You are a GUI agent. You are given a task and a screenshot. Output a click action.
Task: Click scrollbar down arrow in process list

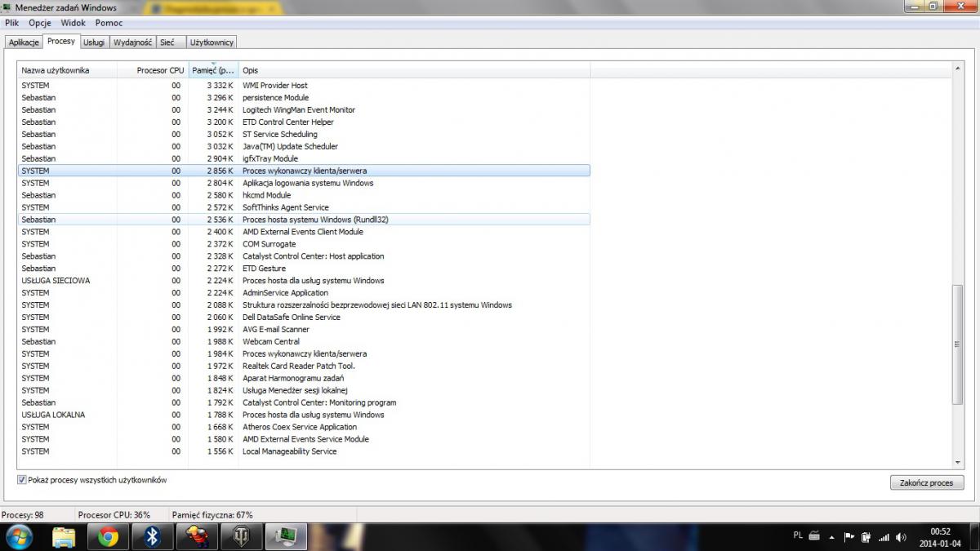pos(957,462)
